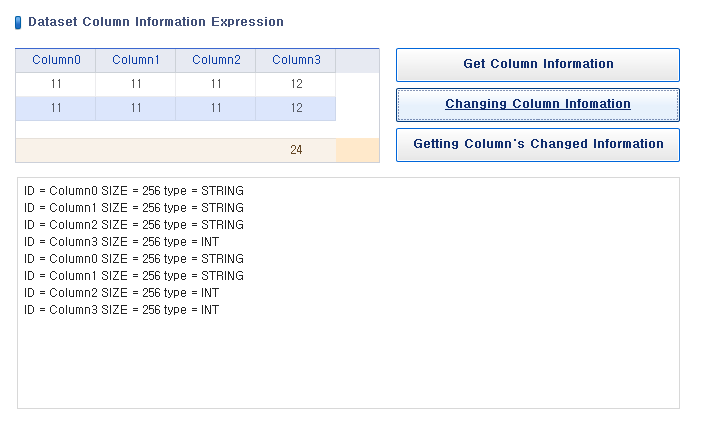This screenshot has width=705, height=431.
Task: Click the Column3 header cell
Action: coord(296,60)
